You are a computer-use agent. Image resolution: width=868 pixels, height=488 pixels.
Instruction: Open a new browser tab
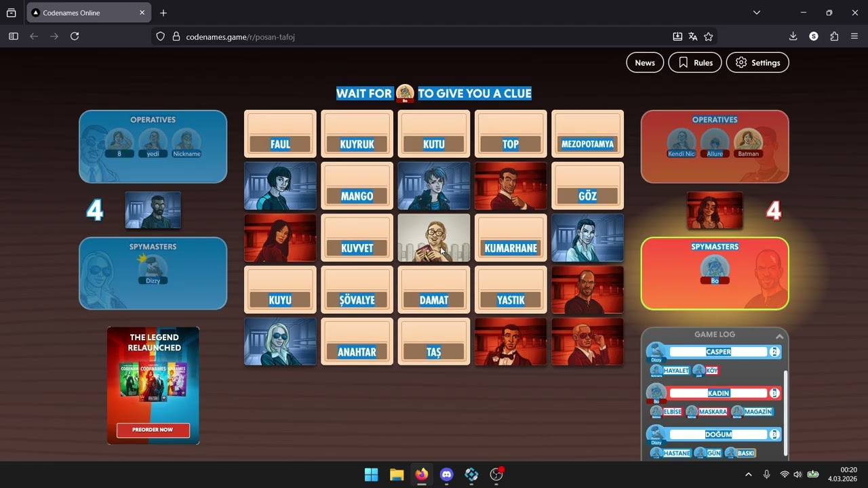click(x=163, y=13)
